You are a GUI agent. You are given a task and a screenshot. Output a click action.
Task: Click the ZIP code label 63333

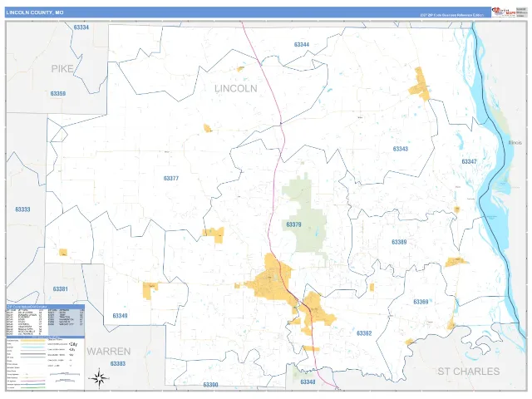22,209
